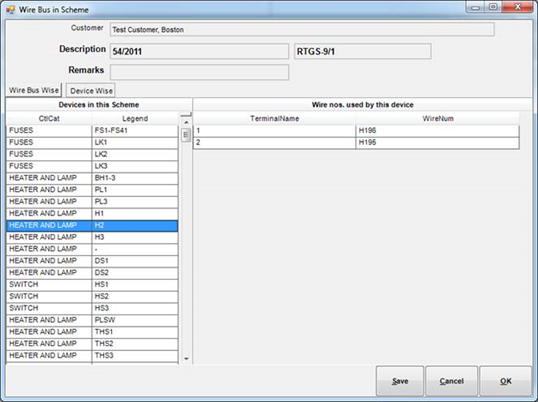Switch to the Device Wise tab

tap(91, 91)
